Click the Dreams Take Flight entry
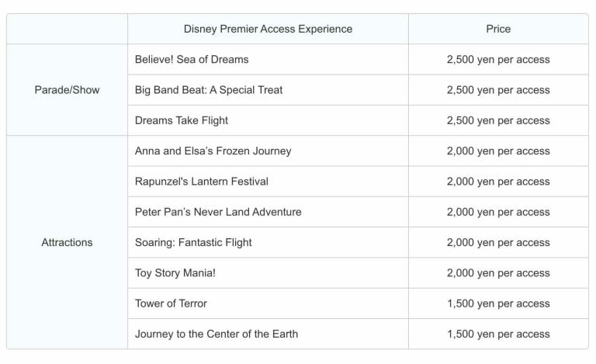596x364 pixels. 182,120
